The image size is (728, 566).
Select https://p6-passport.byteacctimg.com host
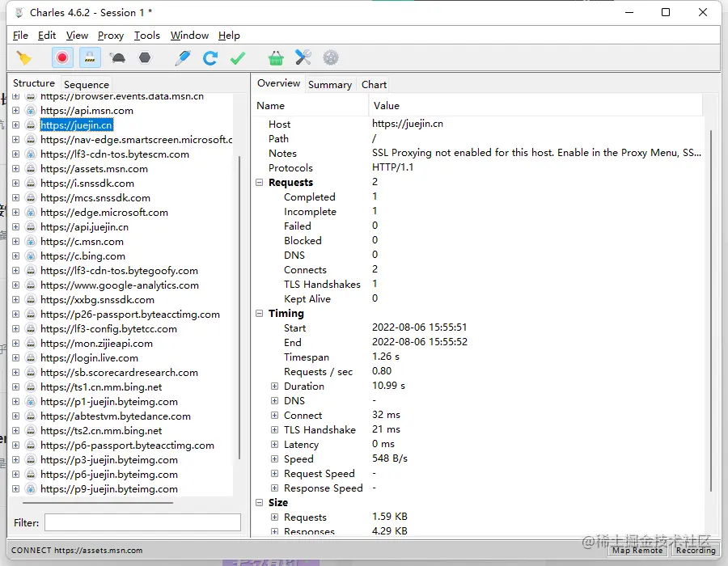[x=127, y=446]
